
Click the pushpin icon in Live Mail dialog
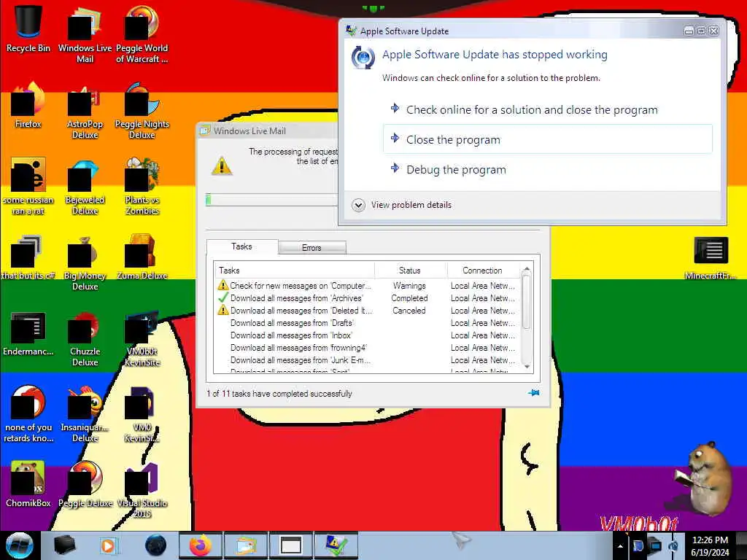tap(533, 393)
